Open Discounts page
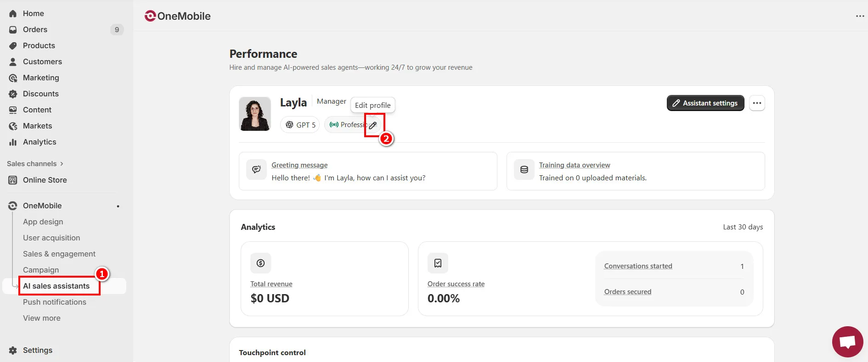Viewport: 868px width, 362px height. [x=41, y=94]
